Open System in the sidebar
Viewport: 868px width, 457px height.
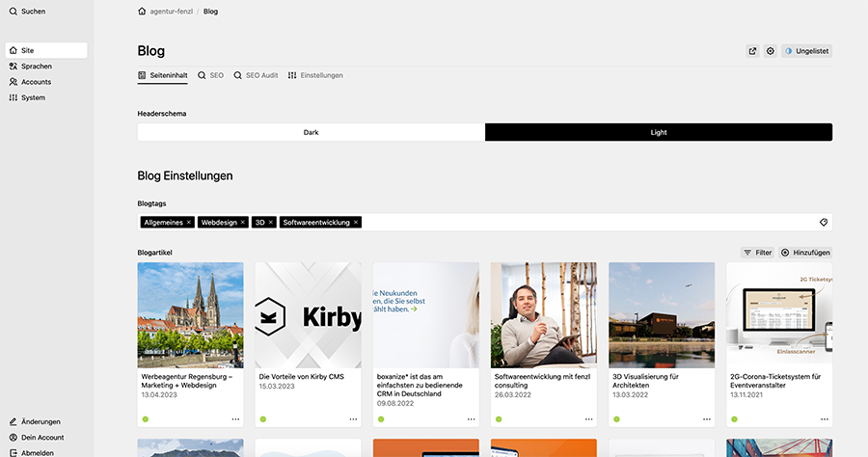click(x=28, y=97)
